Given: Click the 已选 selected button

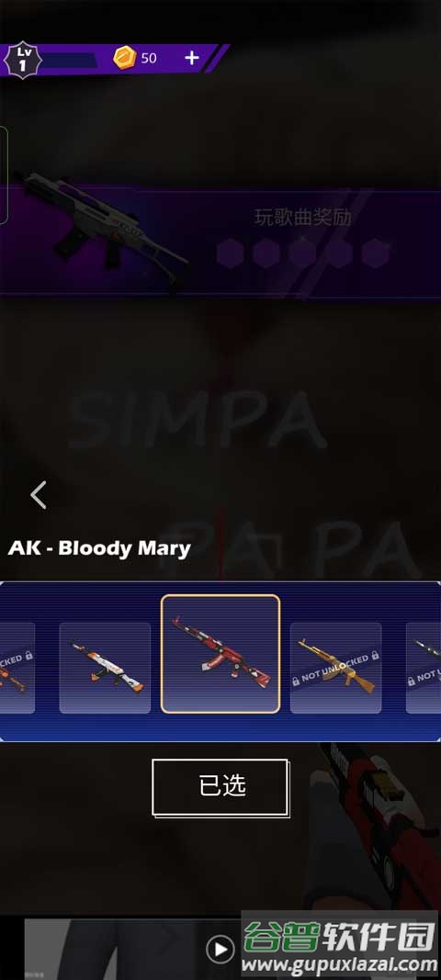Looking at the screenshot, I should (220, 787).
